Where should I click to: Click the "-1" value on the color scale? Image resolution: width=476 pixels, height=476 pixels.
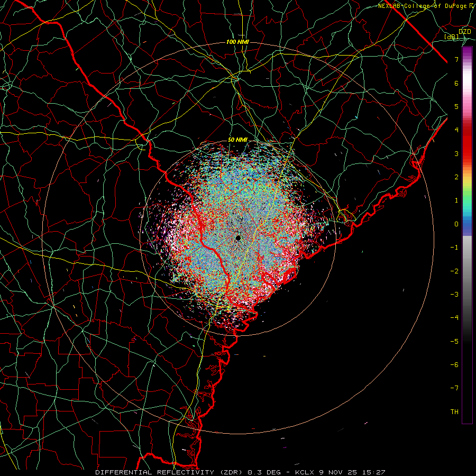pos(454,248)
